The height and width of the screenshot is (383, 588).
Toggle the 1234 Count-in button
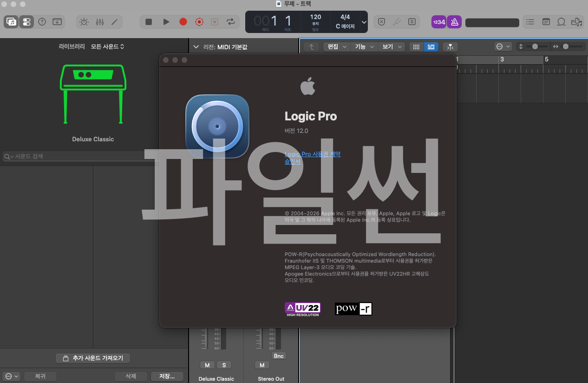point(439,22)
